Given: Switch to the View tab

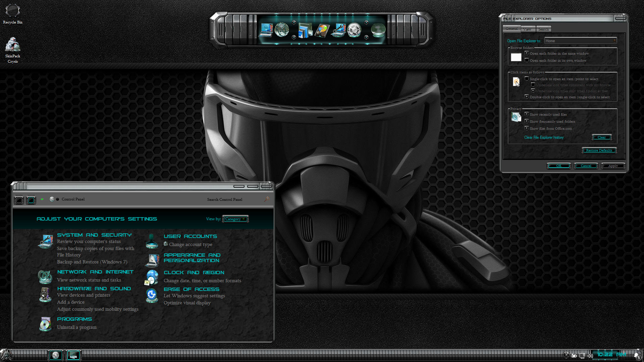Looking at the screenshot, I should click(x=527, y=29).
